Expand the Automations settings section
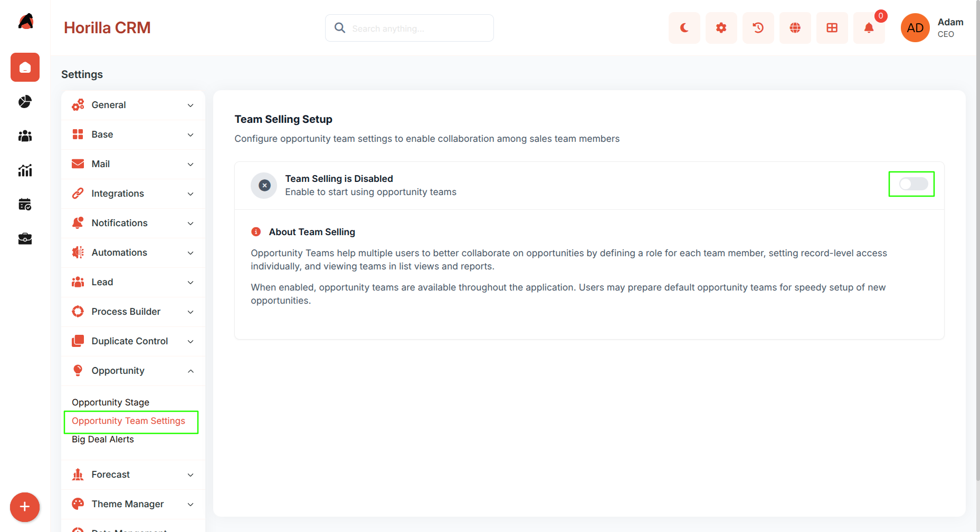The image size is (980, 532). (133, 253)
